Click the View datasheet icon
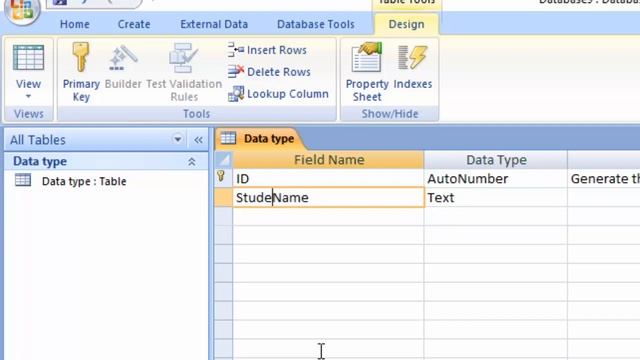640x360 pixels. [x=28, y=58]
